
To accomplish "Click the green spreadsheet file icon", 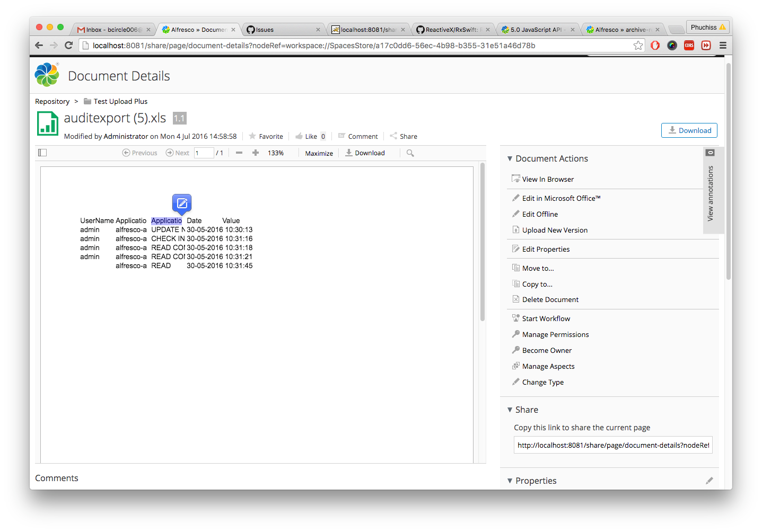I will tap(48, 123).
